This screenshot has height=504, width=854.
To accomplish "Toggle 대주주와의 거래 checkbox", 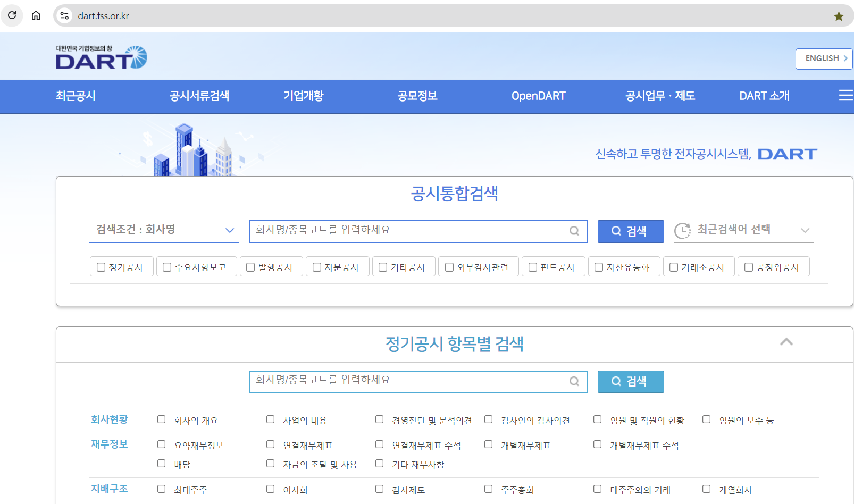I will [x=598, y=489].
